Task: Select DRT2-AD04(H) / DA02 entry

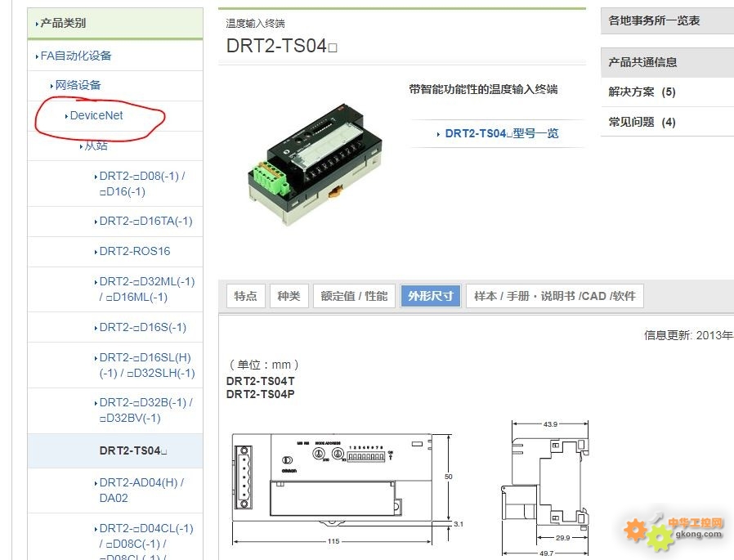Action: 142,491
